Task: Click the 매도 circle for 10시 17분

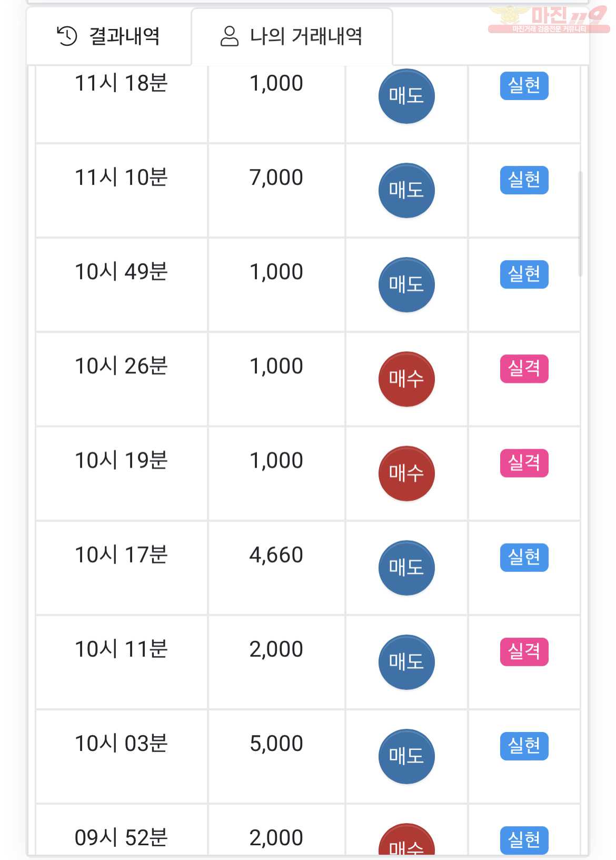Action: [406, 567]
